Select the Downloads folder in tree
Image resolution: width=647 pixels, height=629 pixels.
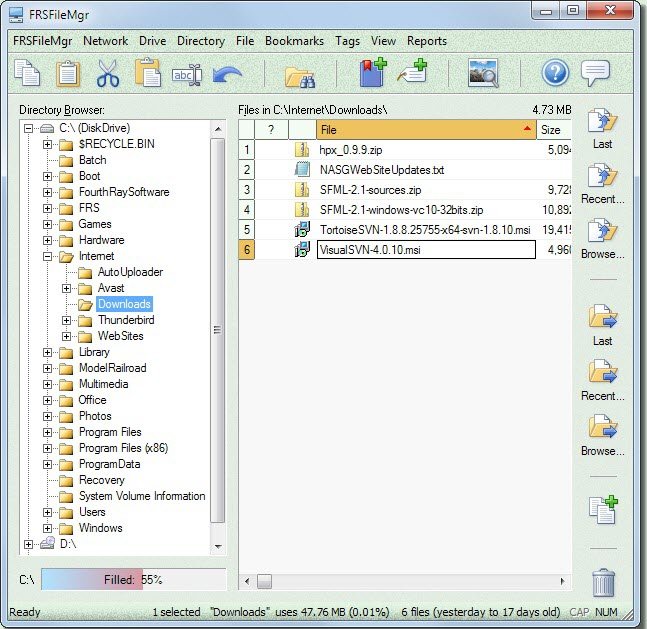124,304
